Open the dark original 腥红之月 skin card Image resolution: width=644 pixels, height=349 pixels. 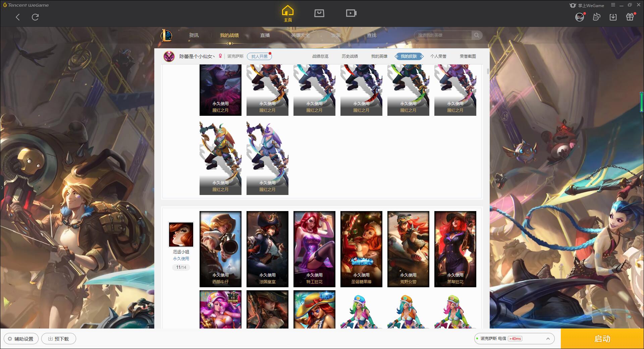[220, 90]
